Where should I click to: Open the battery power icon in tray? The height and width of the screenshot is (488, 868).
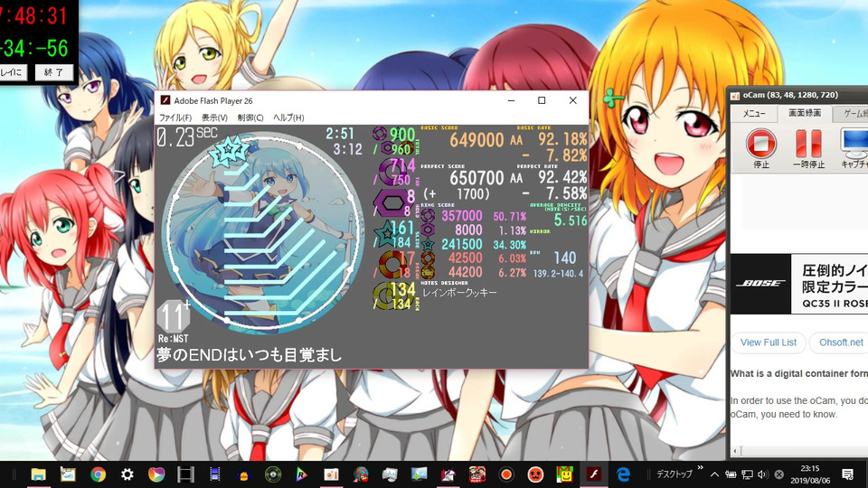click(731, 474)
